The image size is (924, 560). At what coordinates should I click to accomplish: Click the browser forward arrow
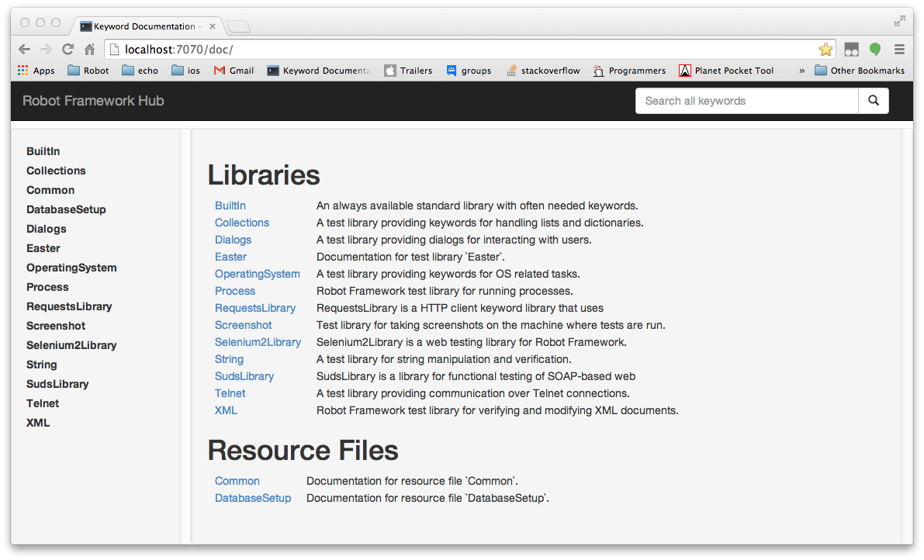(46, 50)
